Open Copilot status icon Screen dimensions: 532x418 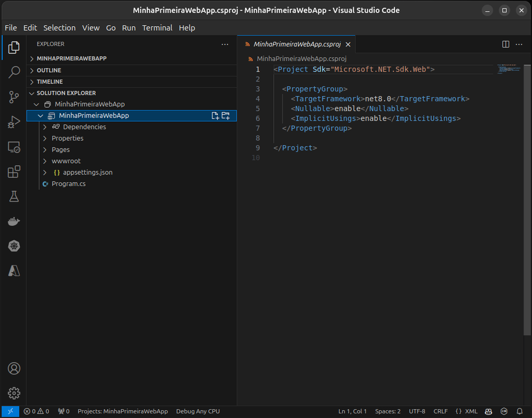[x=489, y=411]
